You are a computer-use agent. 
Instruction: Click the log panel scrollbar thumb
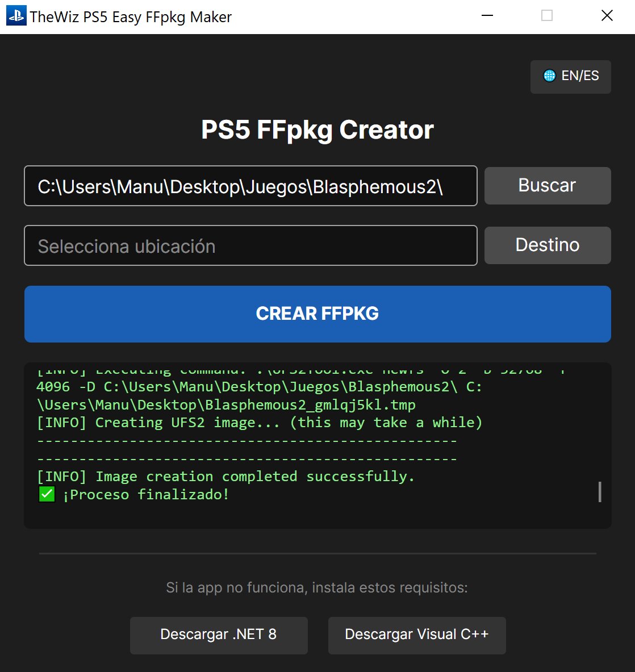pos(600,491)
